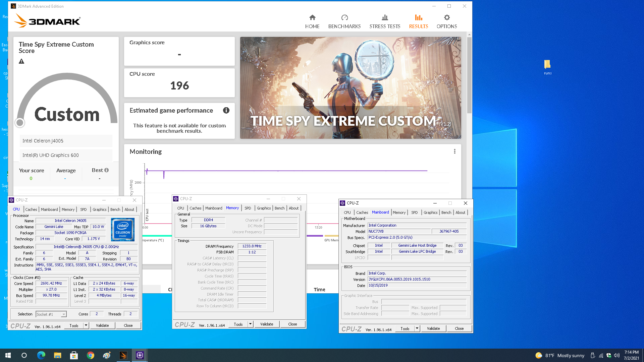
Task: Click the BIOS Version field in CPU-Z
Action: [417, 279]
